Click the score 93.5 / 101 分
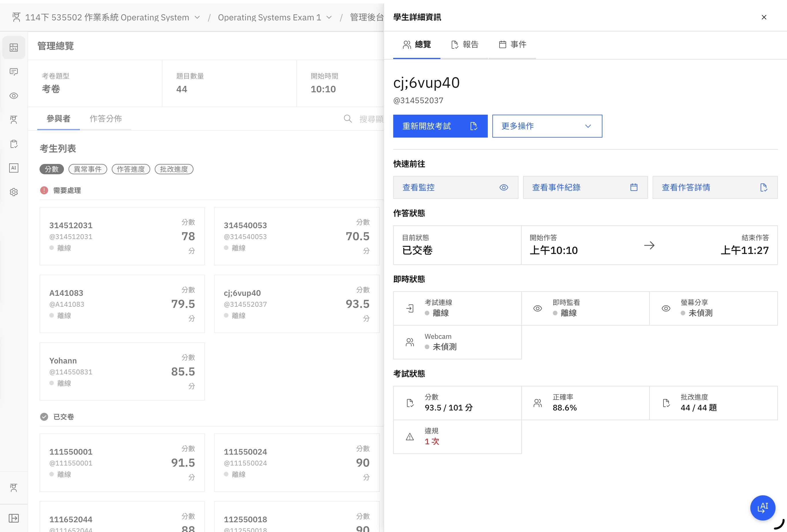Viewport: 787px width, 532px height. [x=449, y=408]
